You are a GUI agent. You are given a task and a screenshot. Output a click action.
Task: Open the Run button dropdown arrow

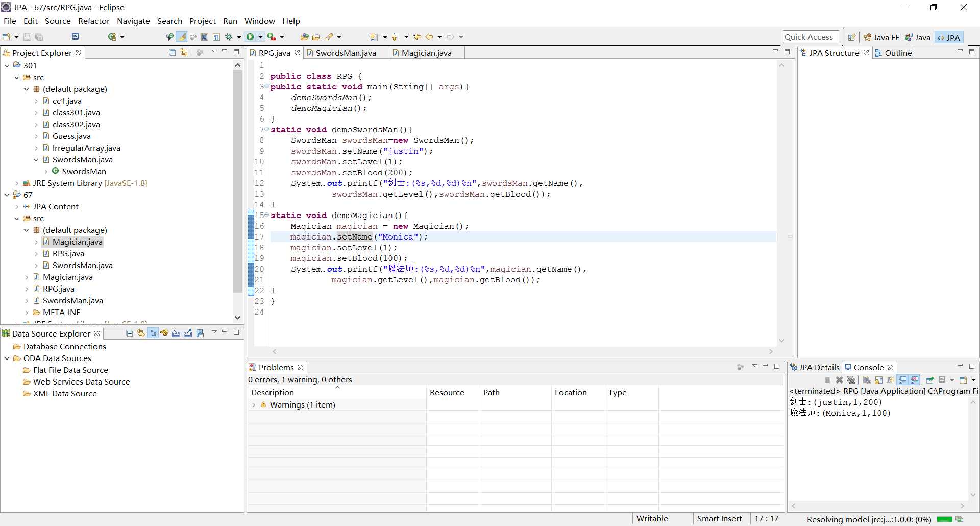tap(260, 37)
